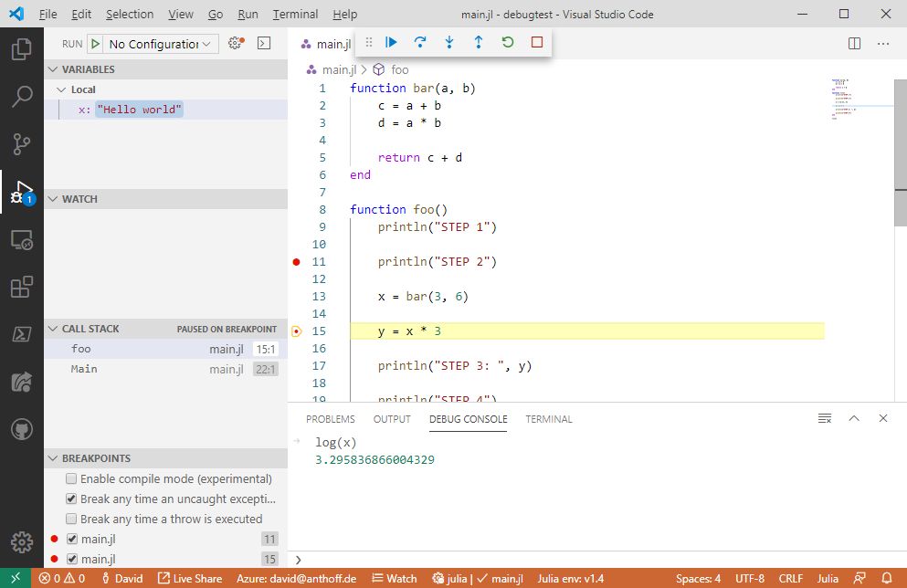The image size is (907, 588).
Task: Stop the debug session
Action: (x=536, y=41)
